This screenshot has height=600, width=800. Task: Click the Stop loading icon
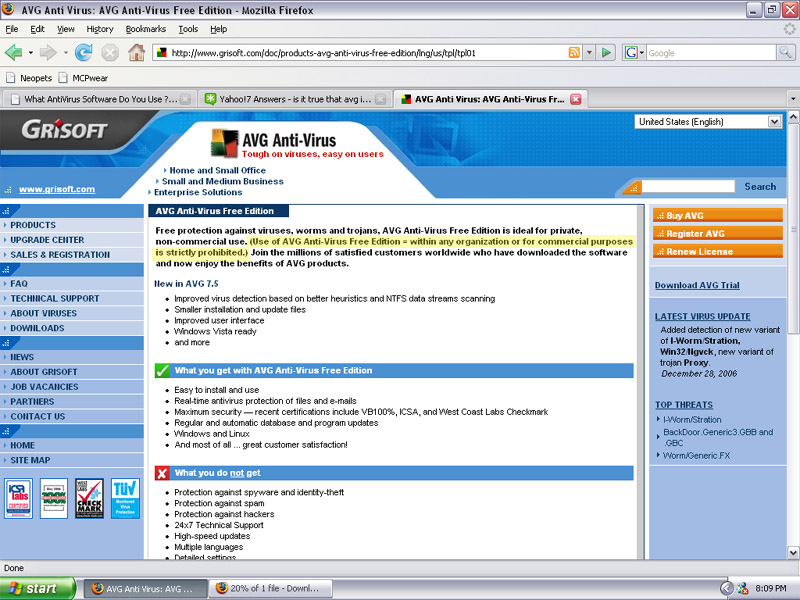click(110, 53)
